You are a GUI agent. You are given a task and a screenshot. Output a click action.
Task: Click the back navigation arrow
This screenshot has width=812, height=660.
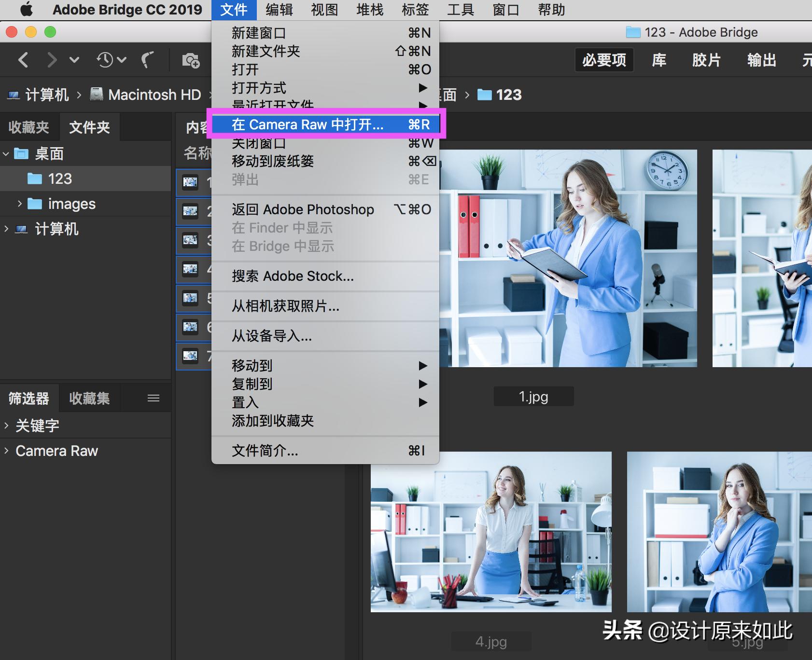click(x=23, y=60)
